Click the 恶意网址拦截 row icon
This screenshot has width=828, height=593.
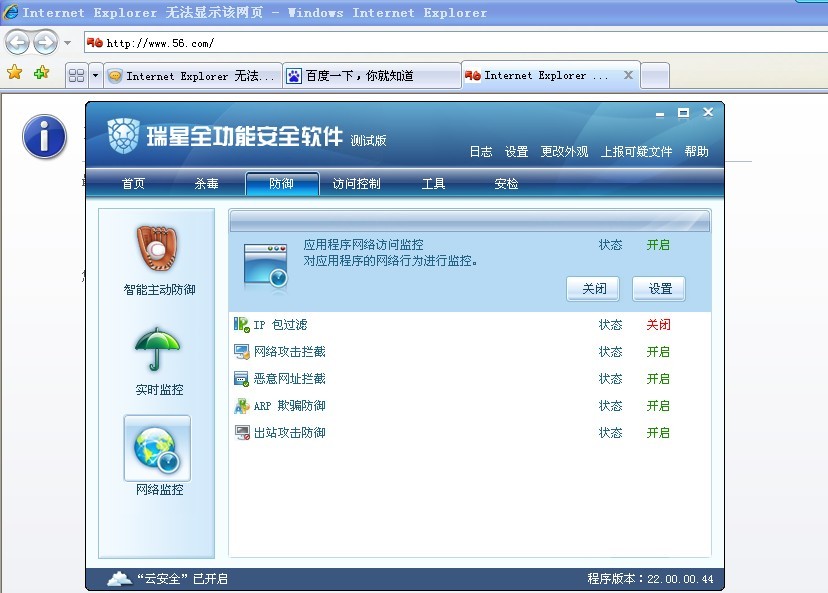(241, 379)
